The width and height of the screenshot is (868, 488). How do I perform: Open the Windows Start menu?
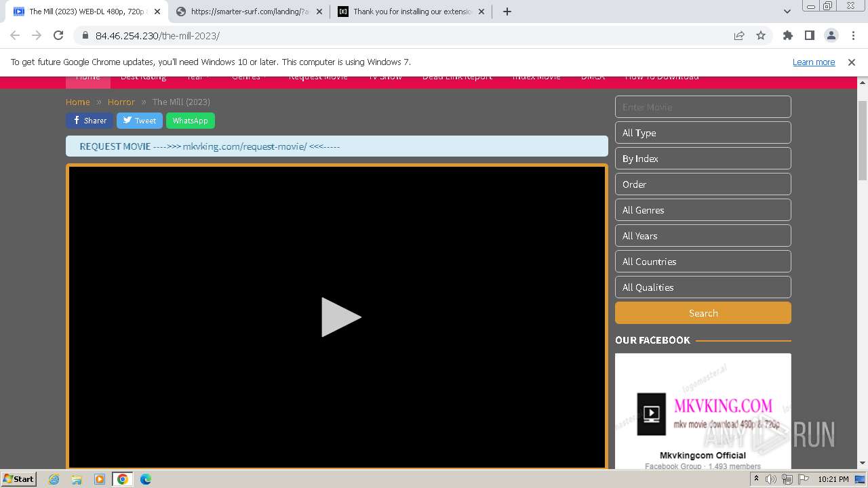[x=19, y=479]
